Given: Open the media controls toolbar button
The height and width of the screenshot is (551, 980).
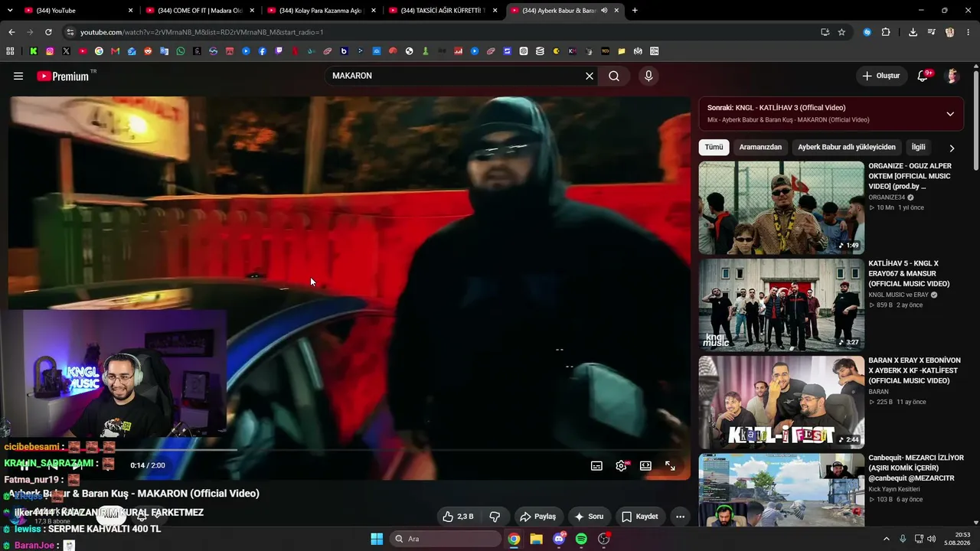Looking at the screenshot, I should tap(931, 32).
